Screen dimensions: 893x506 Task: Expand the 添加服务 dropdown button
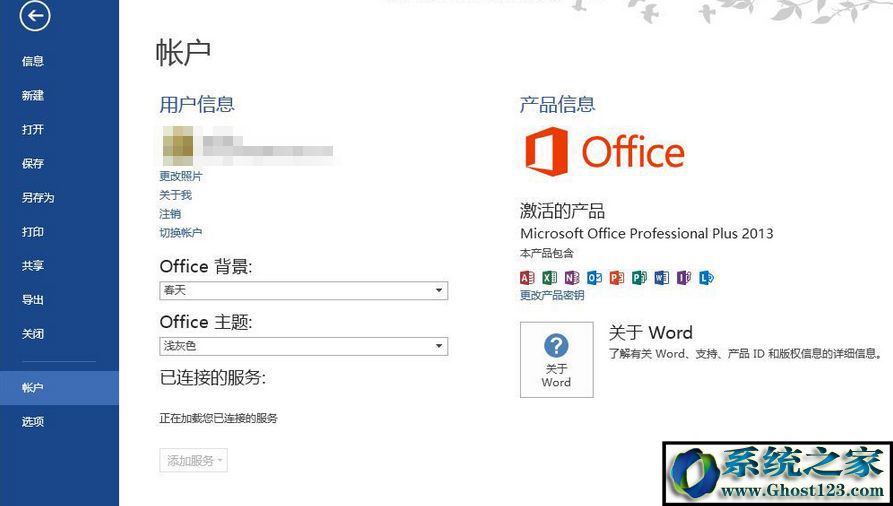tap(194, 460)
